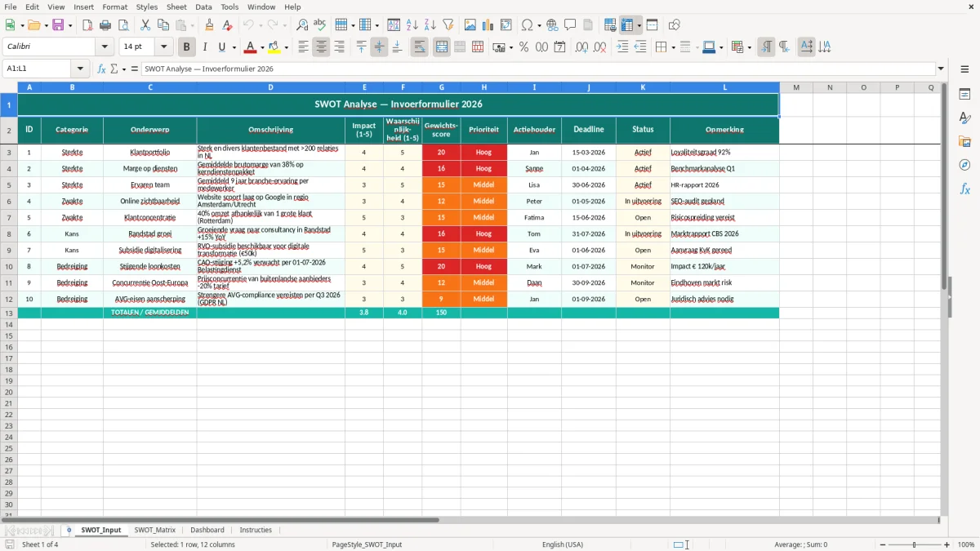The height and width of the screenshot is (551, 980).
Task: Cut the selection with scissors icon
Action: pyautogui.click(x=145, y=25)
